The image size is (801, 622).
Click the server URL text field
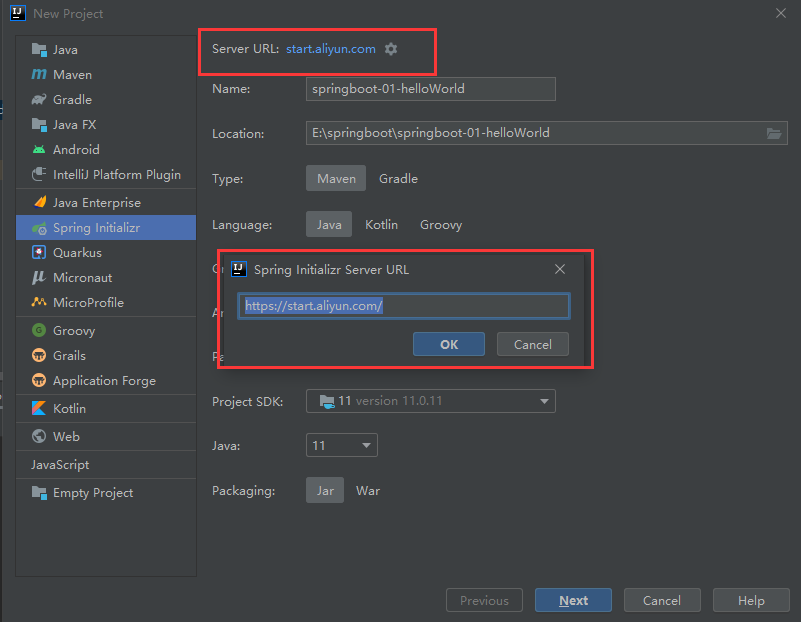(x=404, y=306)
